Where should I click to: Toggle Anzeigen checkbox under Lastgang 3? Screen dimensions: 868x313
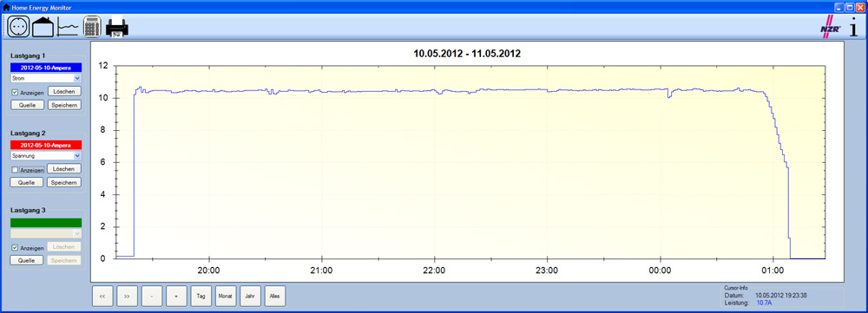(15, 248)
